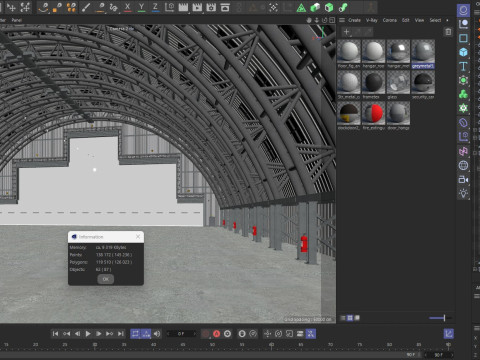Toggle the Y axis lock
The image size is (480, 360).
[141, 7]
